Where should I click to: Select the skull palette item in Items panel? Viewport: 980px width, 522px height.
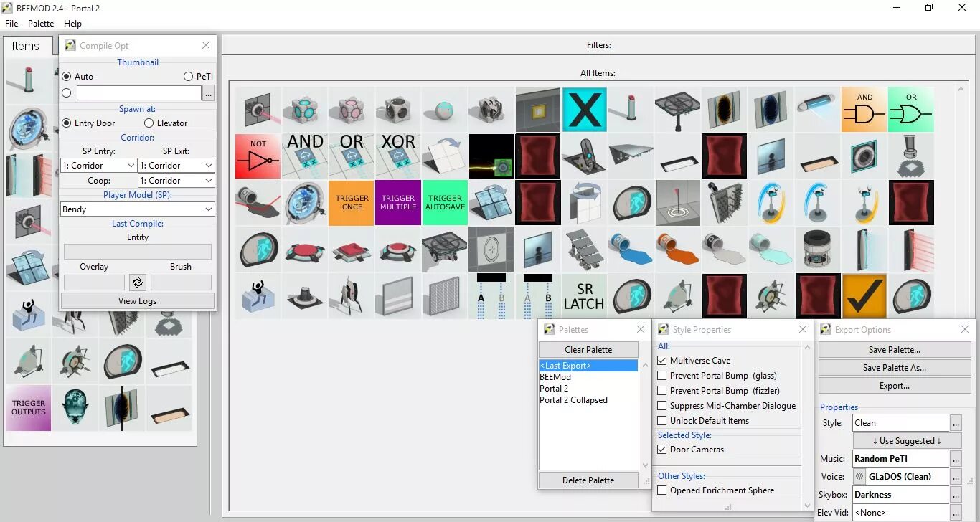(x=75, y=408)
